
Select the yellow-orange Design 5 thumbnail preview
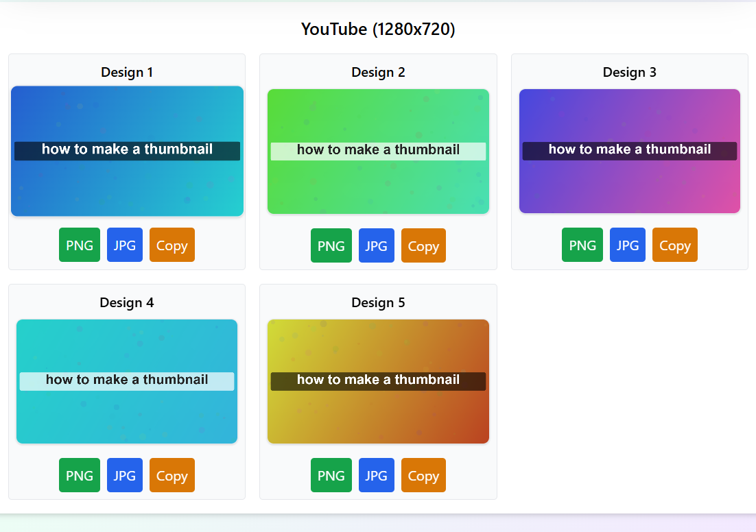[379, 381]
